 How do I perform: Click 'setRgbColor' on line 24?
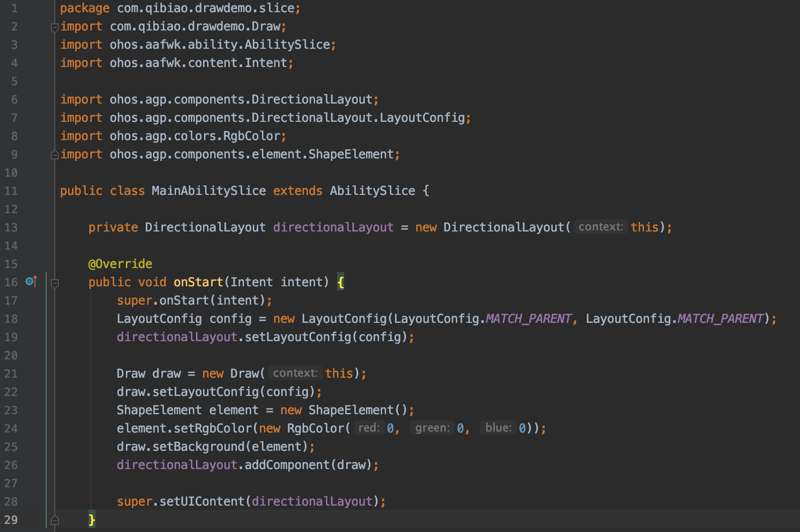pos(213,428)
